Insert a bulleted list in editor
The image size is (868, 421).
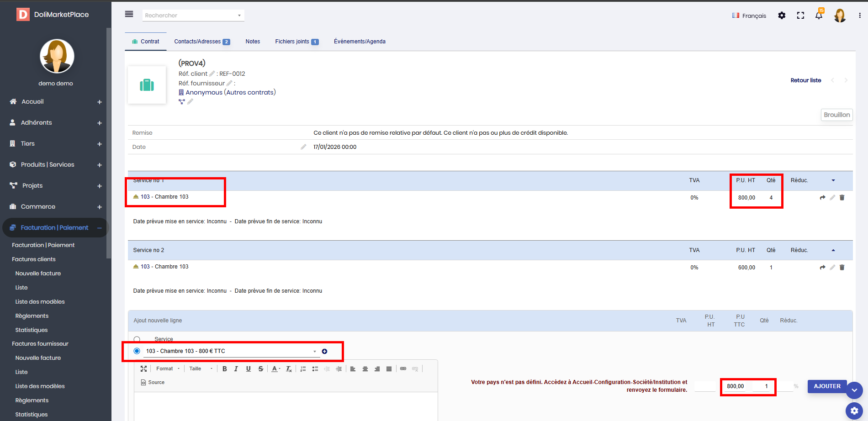(x=315, y=369)
